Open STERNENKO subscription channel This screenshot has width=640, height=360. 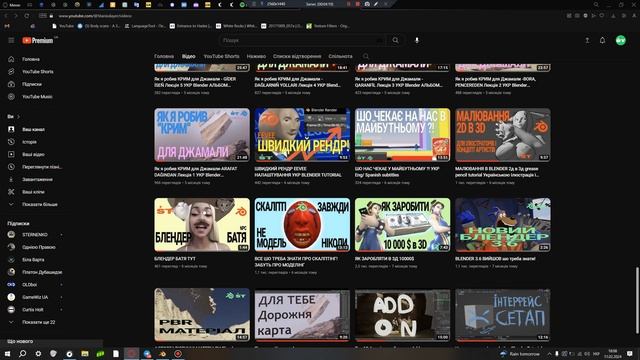tap(35, 235)
